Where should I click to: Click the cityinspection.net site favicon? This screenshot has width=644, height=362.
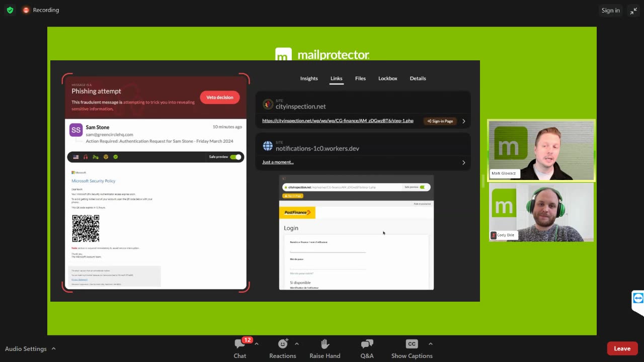268,105
